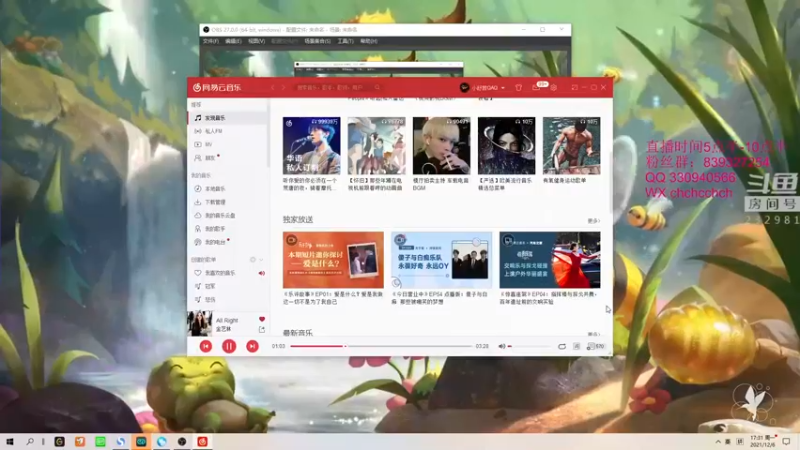Open the last visible sidebar playlist below 冠军

(x=227, y=299)
